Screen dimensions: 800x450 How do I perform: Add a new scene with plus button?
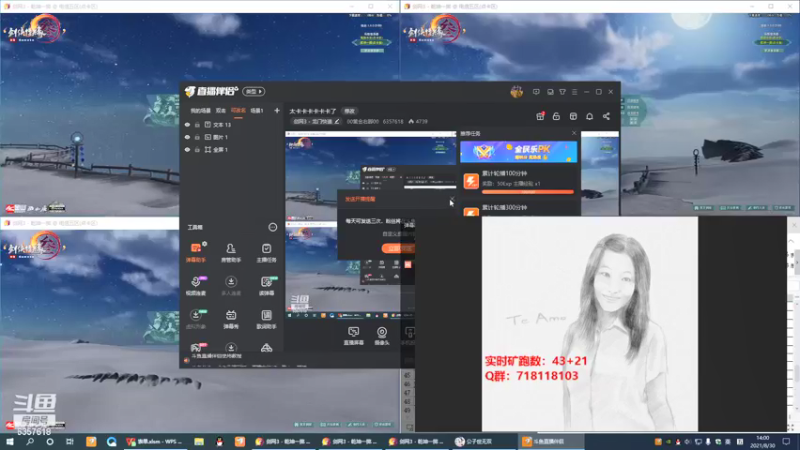(277, 110)
